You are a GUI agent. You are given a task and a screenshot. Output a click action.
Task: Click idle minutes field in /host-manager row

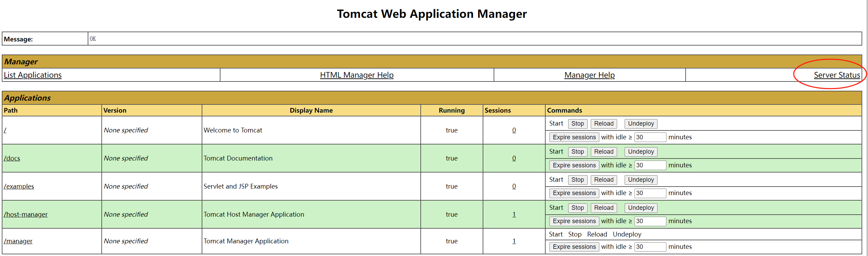[x=650, y=221]
